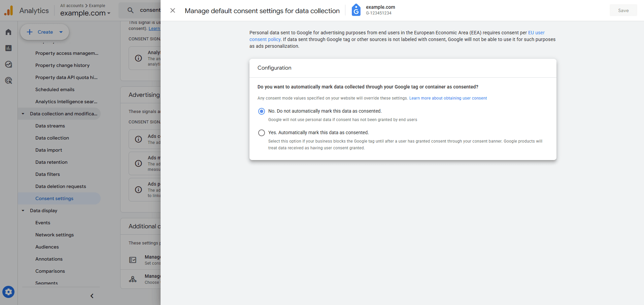Screen dimensions: 644x305
Task: Open Reports via the bar chart icon
Action: pyautogui.click(x=8, y=48)
